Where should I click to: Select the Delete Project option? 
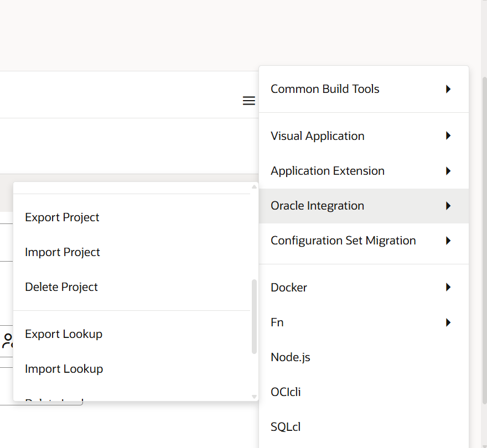pos(61,287)
